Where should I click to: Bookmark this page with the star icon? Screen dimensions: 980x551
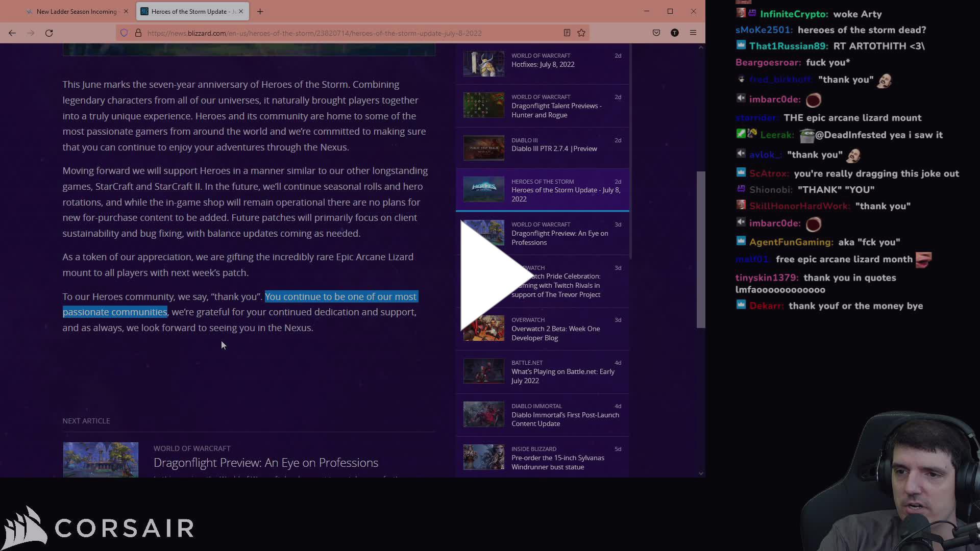(581, 33)
